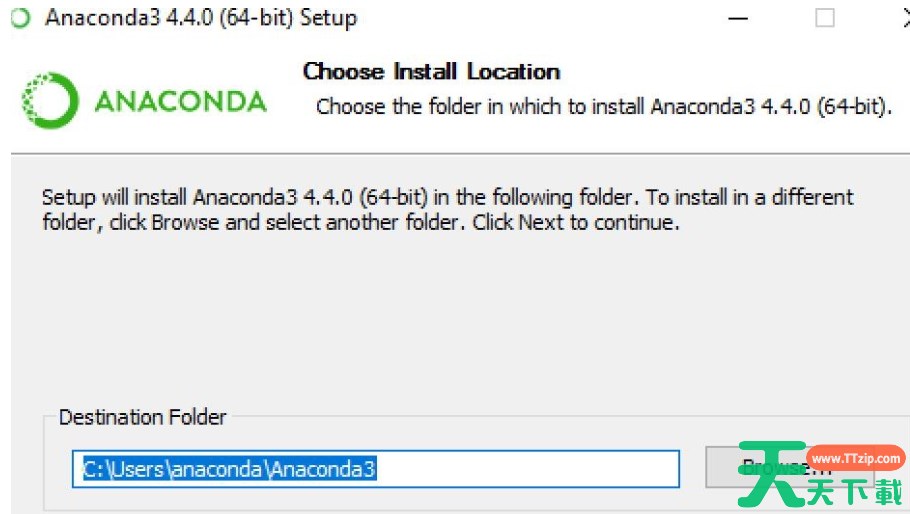Click the orange www.TTzip.com badge

(855, 458)
